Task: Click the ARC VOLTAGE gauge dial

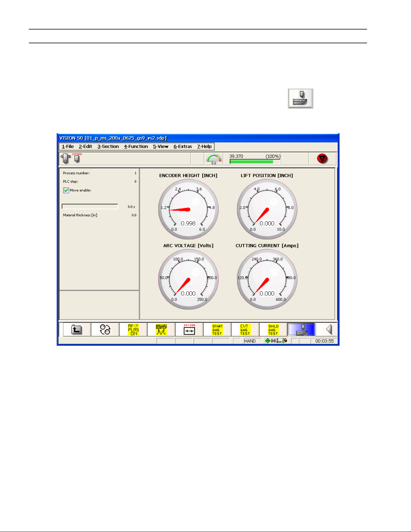Action: pos(188,279)
